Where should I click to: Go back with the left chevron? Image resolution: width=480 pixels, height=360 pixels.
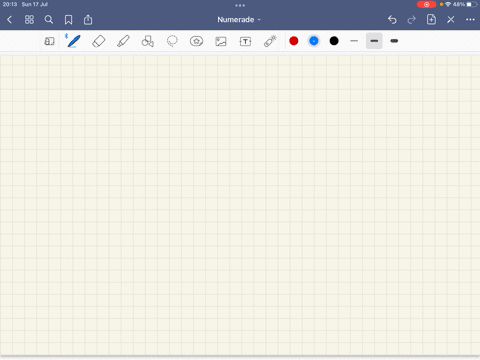click(10, 20)
